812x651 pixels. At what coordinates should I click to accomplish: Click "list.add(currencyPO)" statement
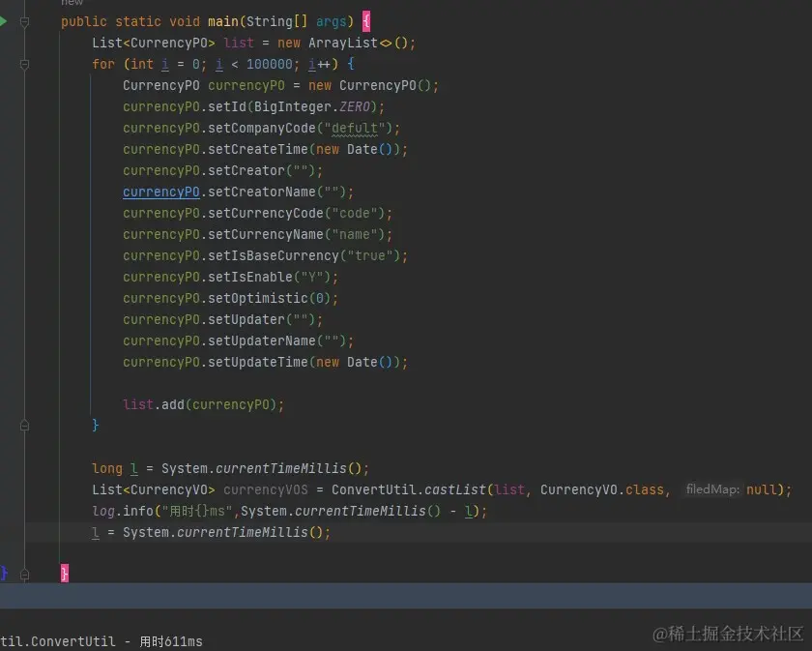(x=204, y=404)
